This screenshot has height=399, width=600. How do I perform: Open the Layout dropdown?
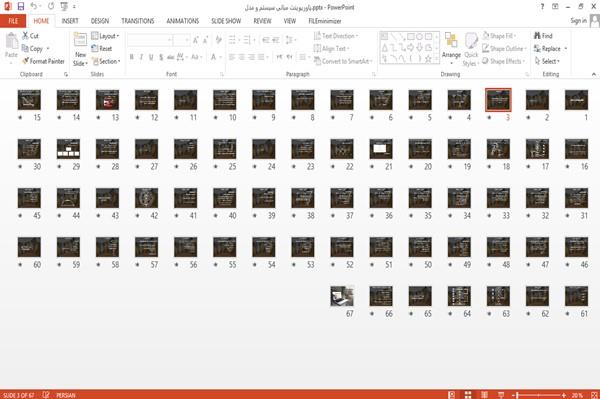click(106, 36)
